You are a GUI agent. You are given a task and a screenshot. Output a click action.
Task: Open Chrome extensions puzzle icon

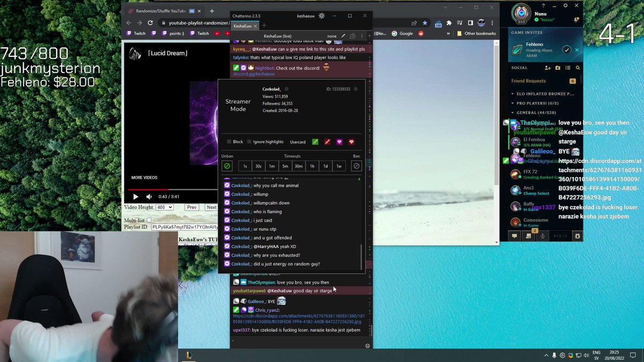tap(449, 23)
